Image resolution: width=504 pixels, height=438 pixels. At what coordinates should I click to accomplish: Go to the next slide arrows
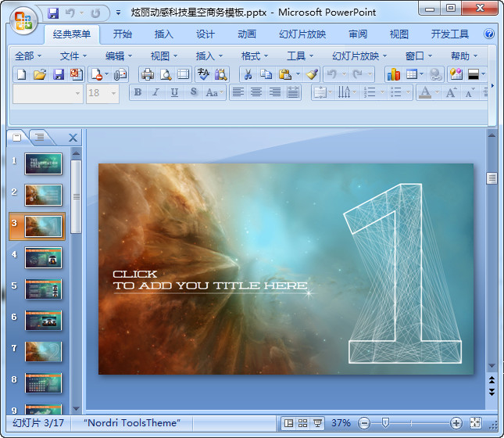pyautogui.click(x=491, y=392)
